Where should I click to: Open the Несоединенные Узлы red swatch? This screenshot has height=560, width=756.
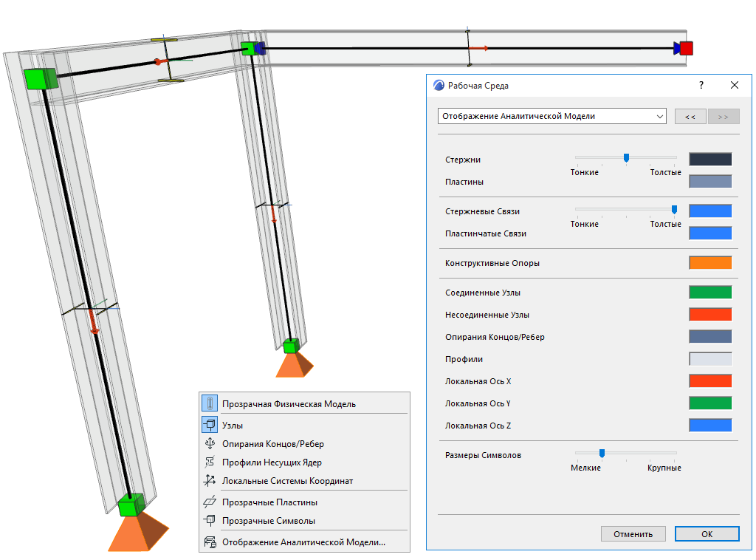pyautogui.click(x=710, y=315)
